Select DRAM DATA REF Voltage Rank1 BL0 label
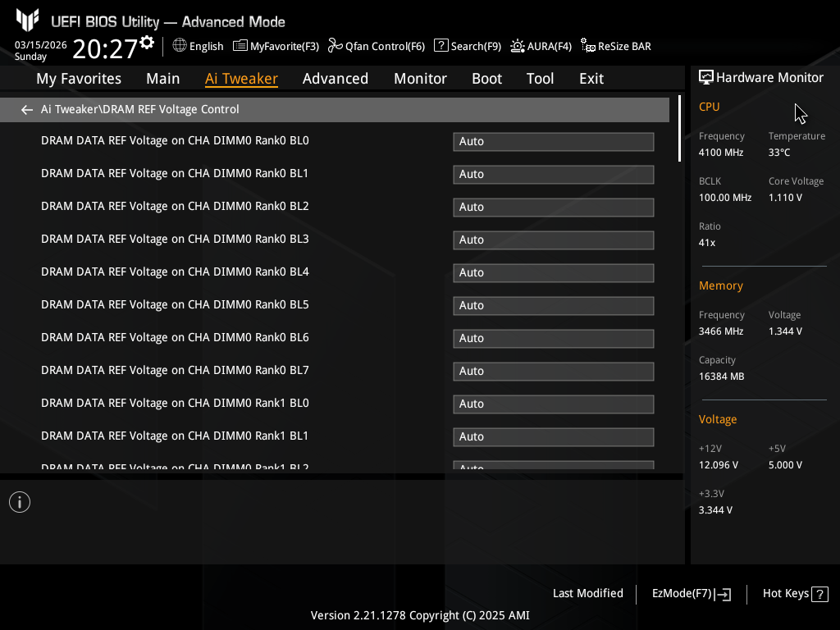840x630 pixels. coord(175,404)
